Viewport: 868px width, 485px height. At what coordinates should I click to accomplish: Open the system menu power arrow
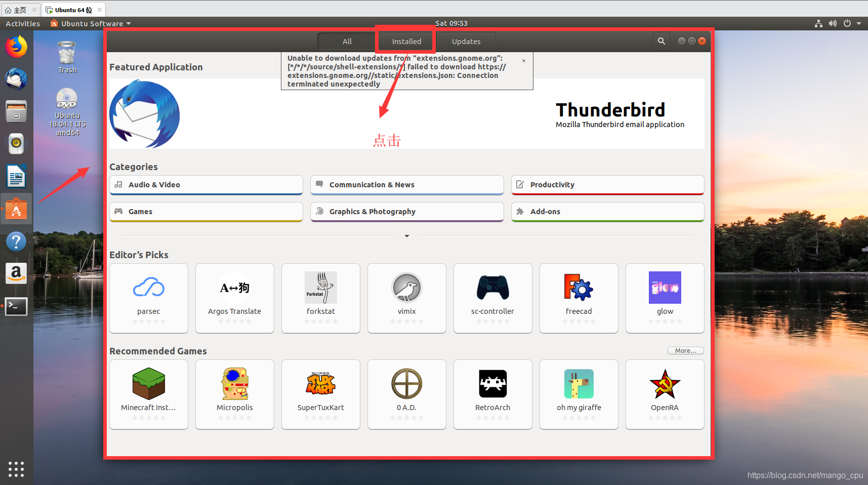point(859,23)
